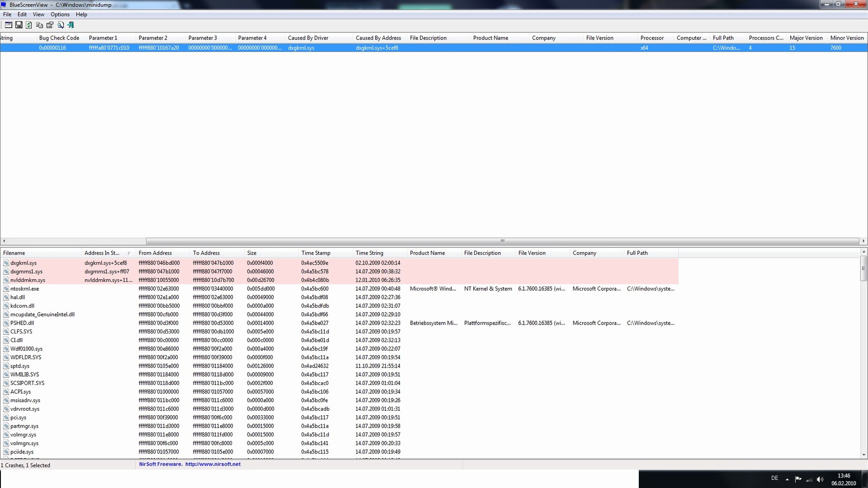Click the 'NT Kernel & System' description cell

click(488, 289)
